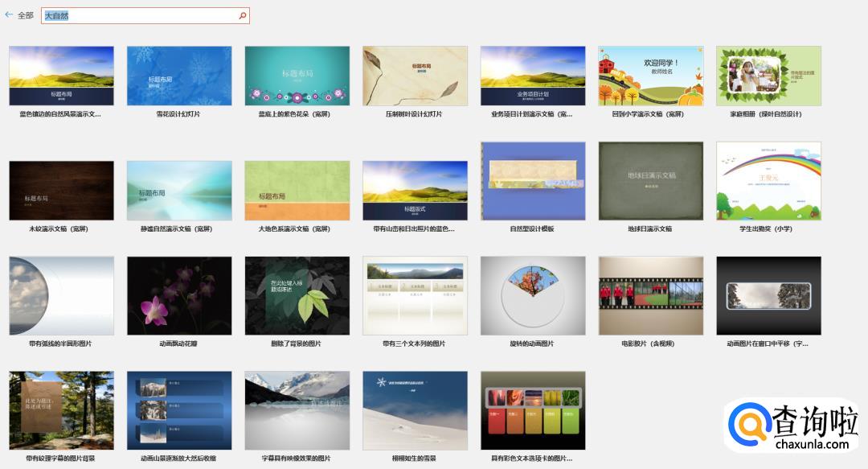Select the 旋转的动画图片 template
Viewport: 868px width, 469px height.
tap(533, 295)
